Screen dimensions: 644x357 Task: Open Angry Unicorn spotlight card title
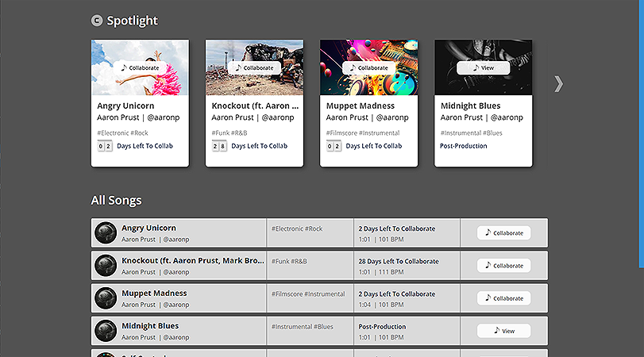(x=125, y=106)
